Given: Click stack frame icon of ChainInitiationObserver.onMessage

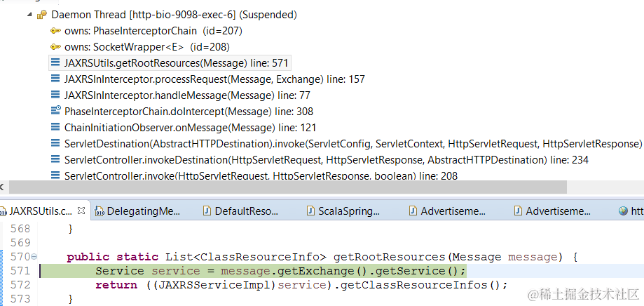Looking at the screenshot, I should point(55,127).
